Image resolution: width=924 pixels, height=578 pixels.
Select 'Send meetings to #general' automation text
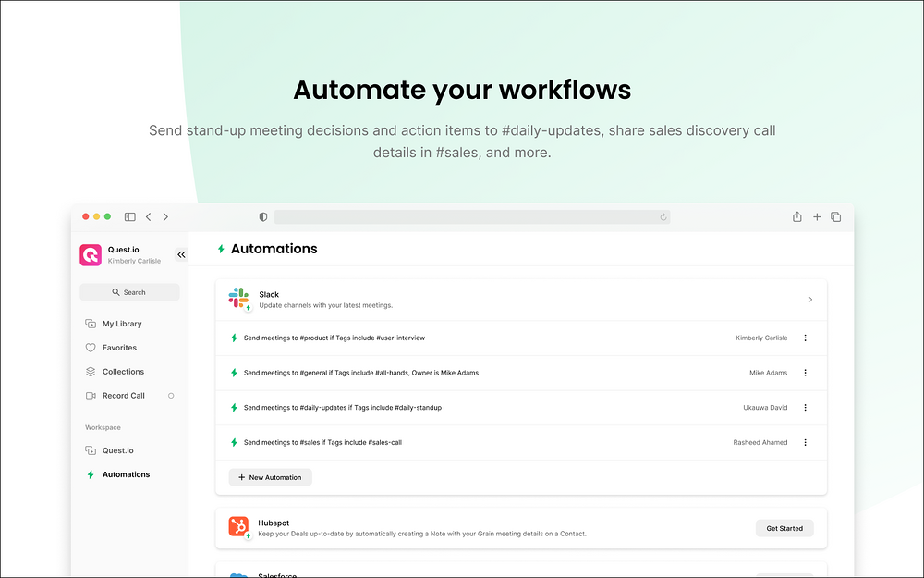pos(360,373)
